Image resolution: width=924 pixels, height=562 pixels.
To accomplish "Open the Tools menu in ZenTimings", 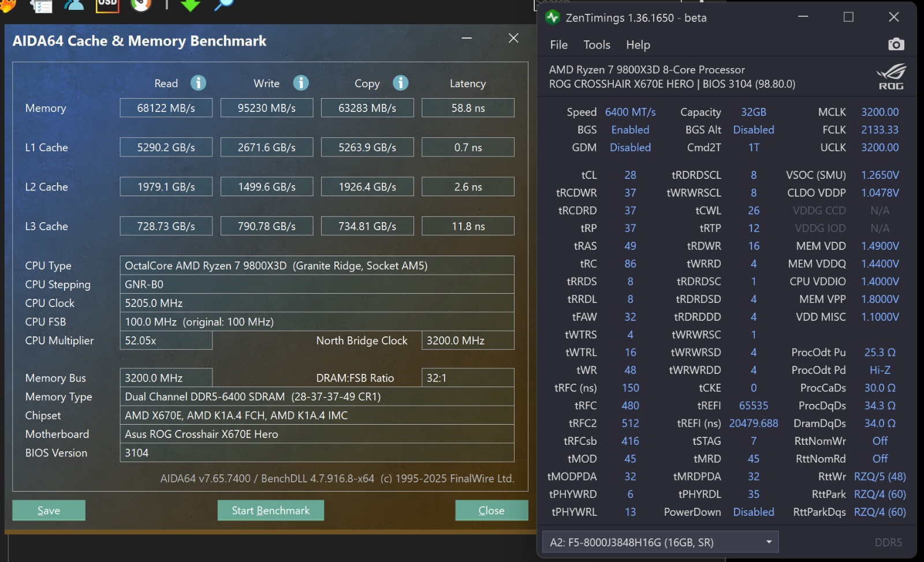I will (597, 45).
